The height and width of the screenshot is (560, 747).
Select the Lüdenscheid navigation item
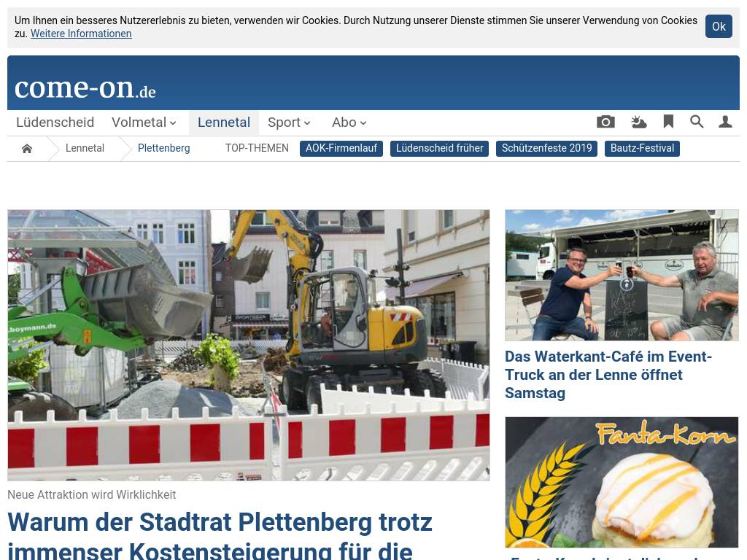click(x=55, y=122)
